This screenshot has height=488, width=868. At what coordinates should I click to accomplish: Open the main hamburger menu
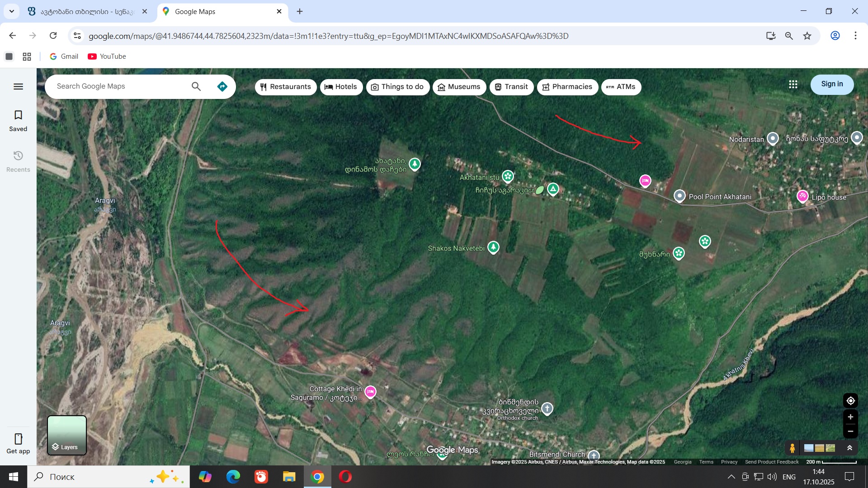18,86
